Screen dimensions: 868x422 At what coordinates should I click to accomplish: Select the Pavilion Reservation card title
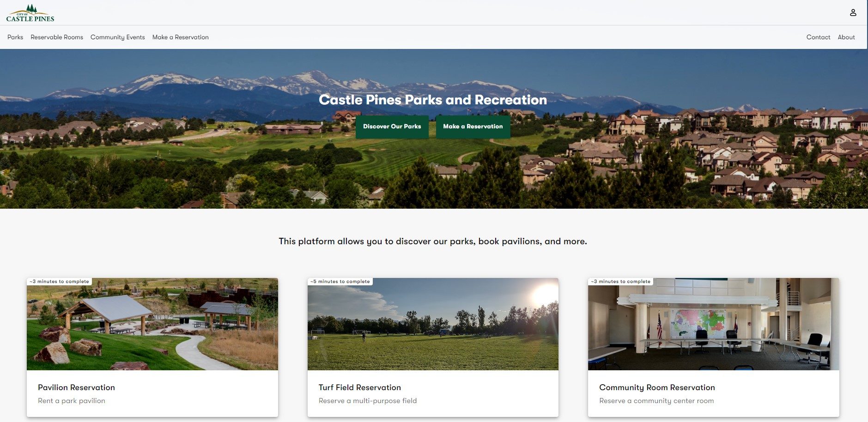click(x=76, y=387)
